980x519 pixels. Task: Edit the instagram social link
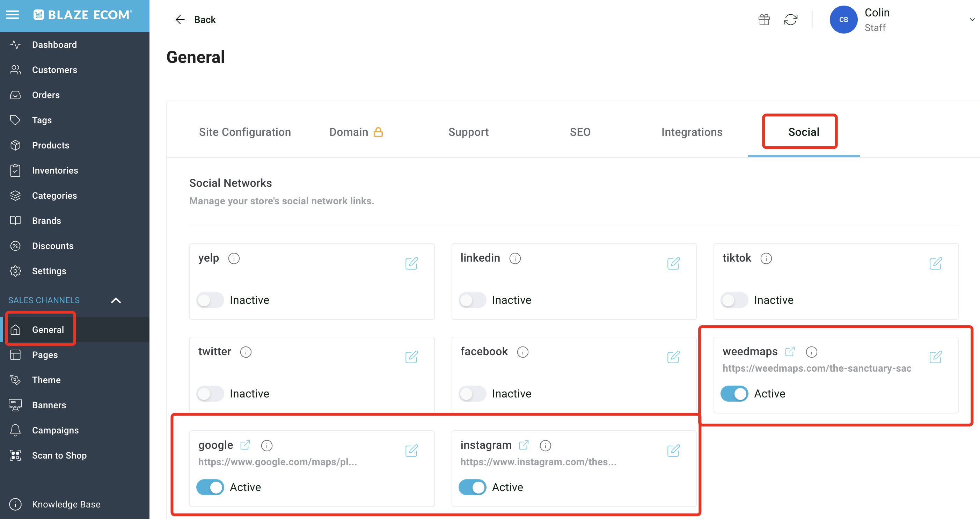click(x=673, y=451)
